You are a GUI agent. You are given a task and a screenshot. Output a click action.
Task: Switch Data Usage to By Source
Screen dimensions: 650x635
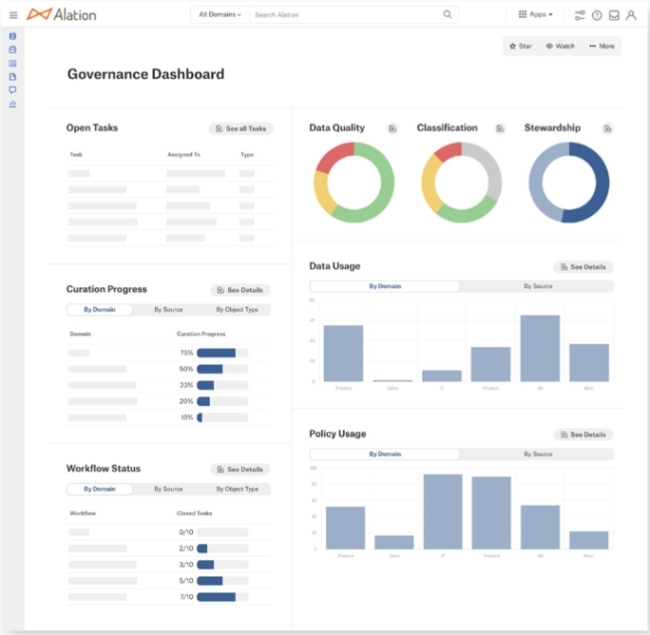pos(537,286)
